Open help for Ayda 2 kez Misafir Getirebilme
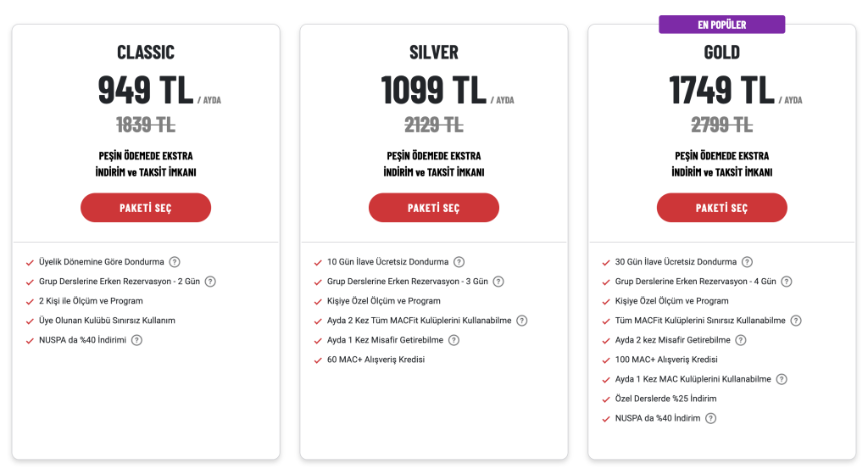The image size is (868, 469). 741,340
